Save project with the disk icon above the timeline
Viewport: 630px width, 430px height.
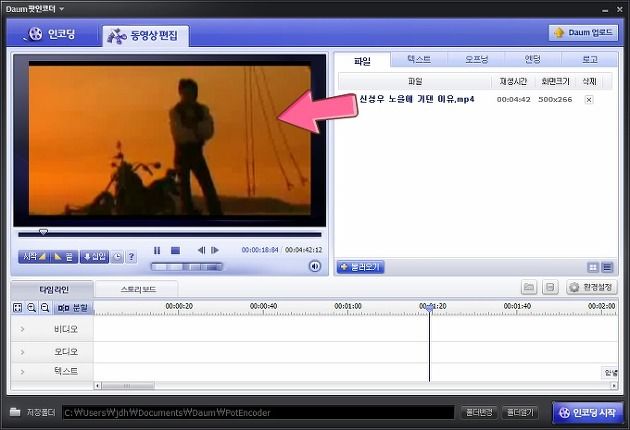(x=550, y=287)
